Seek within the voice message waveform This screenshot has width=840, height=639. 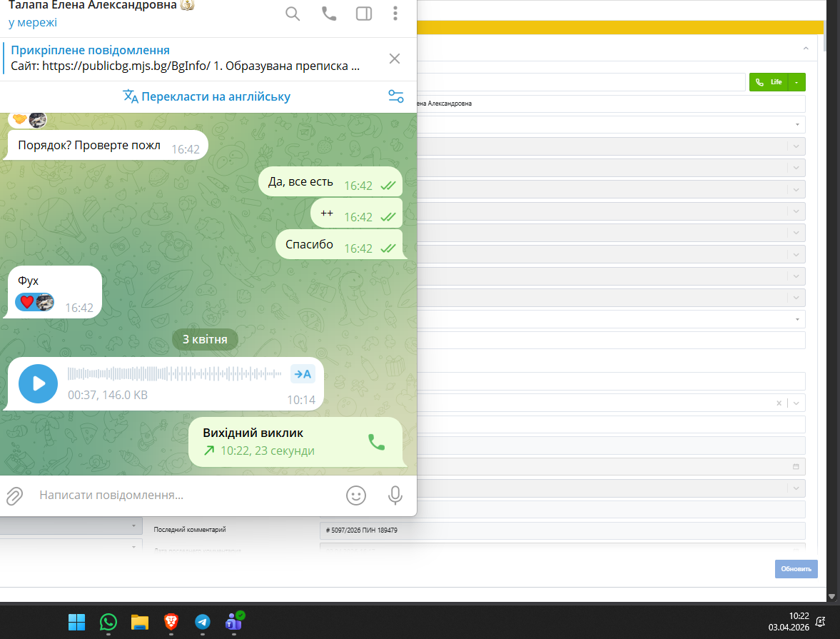pos(174,373)
